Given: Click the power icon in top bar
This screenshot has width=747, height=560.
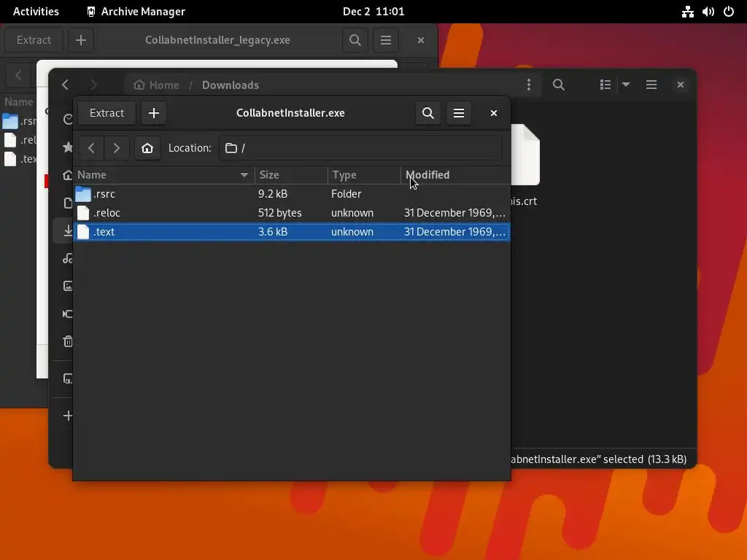Looking at the screenshot, I should [729, 12].
